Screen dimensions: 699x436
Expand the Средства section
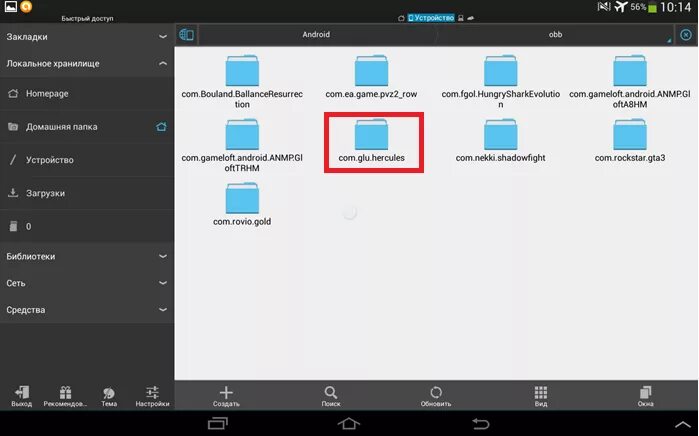tap(87, 310)
